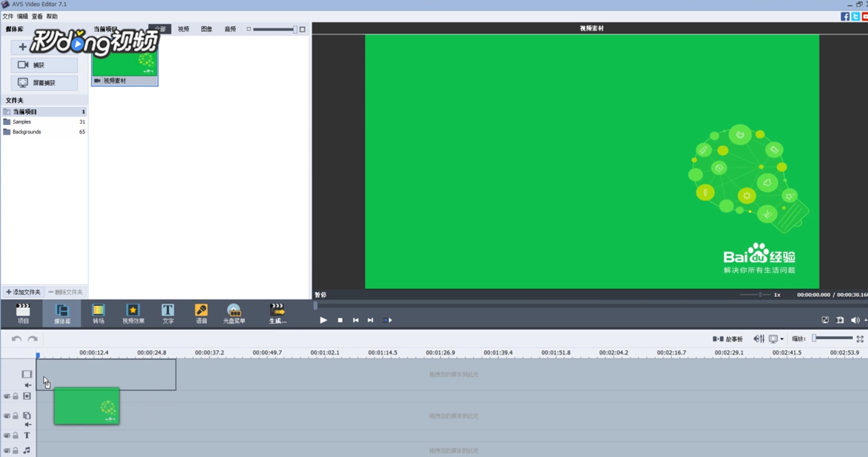The image size is (868, 457).
Task: Mute the overlay track audio
Action: 28,425
